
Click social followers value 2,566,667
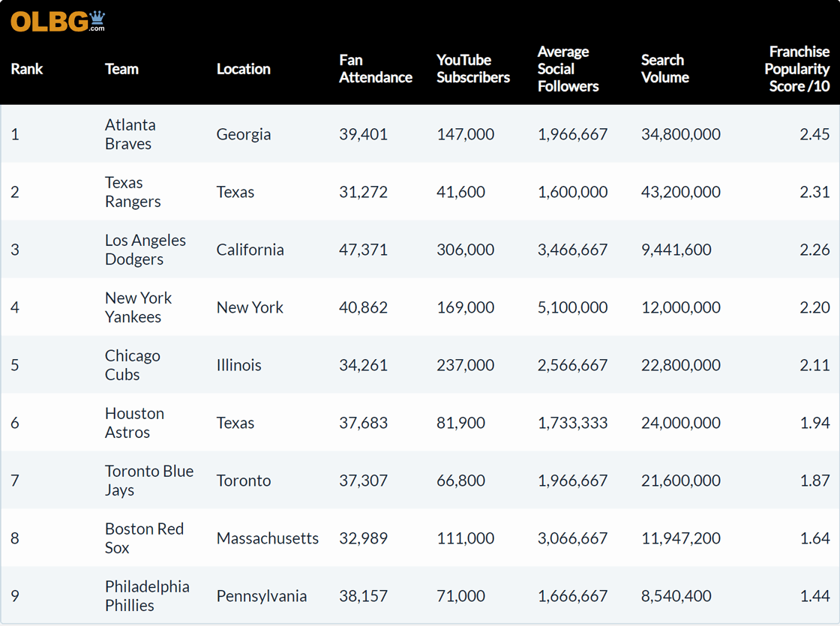(573, 365)
